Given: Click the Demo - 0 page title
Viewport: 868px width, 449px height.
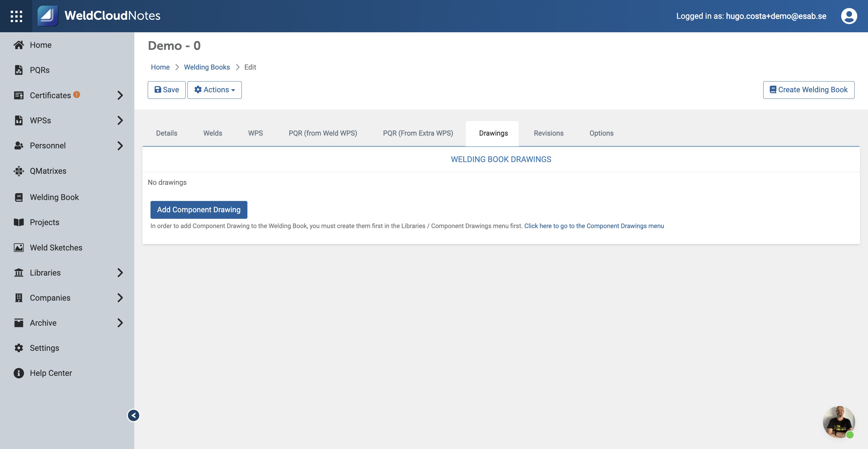Looking at the screenshot, I should click(174, 45).
